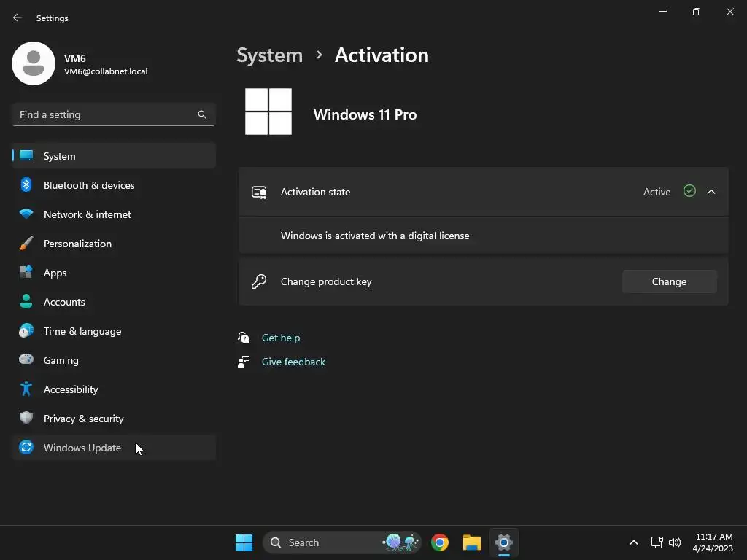Click the Give feedback person icon
The image size is (747, 560).
pyautogui.click(x=244, y=362)
